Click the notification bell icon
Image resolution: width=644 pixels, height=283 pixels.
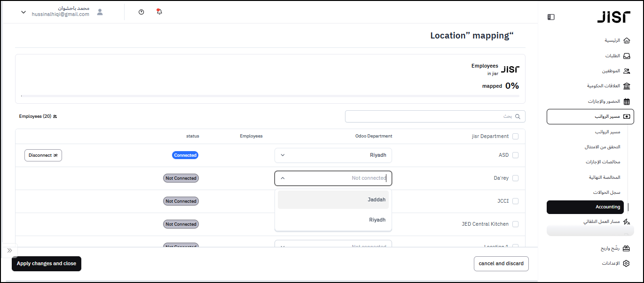[159, 12]
